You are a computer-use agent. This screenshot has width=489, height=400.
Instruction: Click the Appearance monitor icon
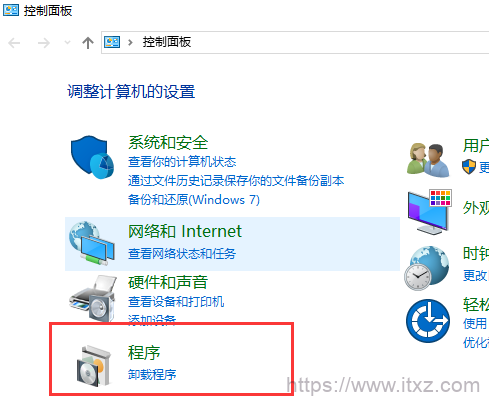coord(430,211)
